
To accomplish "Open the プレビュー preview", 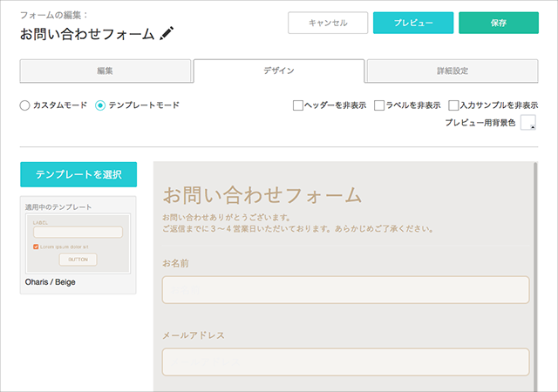I will coord(413,23).
